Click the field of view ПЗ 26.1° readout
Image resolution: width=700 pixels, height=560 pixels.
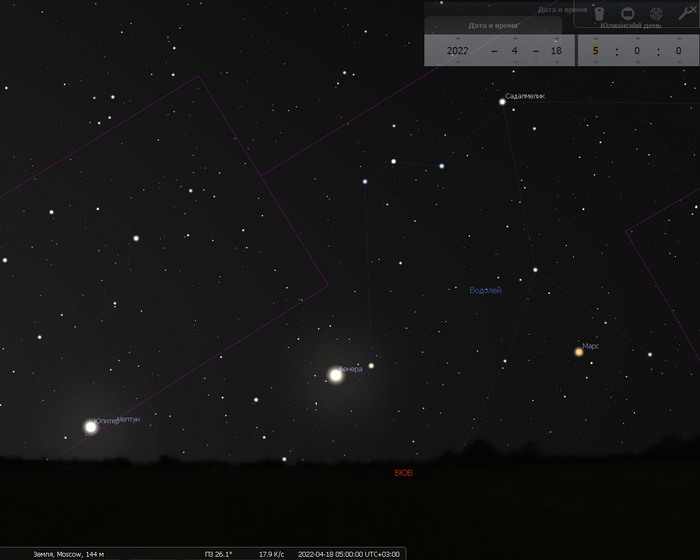pyautogui.click(x=218, y=554)
